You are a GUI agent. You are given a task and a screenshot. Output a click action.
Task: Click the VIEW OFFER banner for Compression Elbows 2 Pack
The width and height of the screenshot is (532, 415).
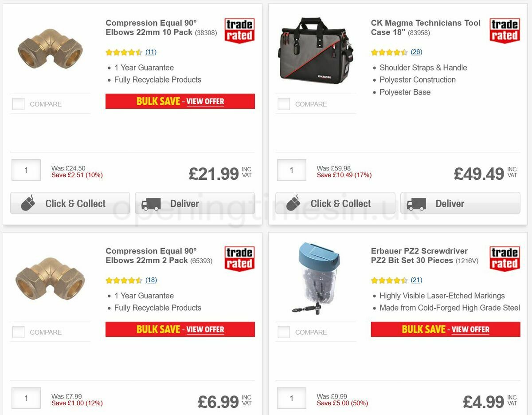(206, 329)
